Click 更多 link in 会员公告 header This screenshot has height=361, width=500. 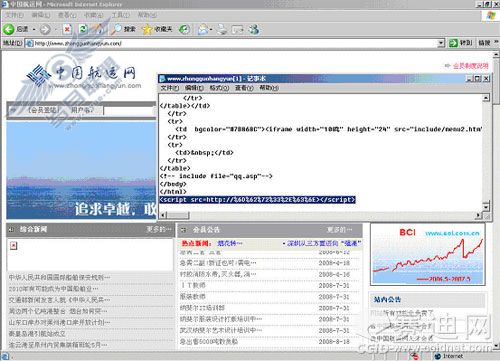point(339,230)
